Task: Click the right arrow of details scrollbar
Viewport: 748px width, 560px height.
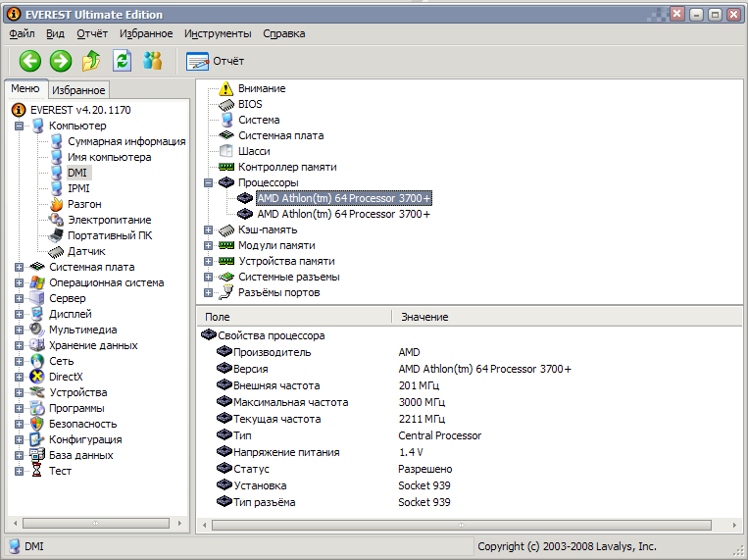Action: [x=734, y=525]
